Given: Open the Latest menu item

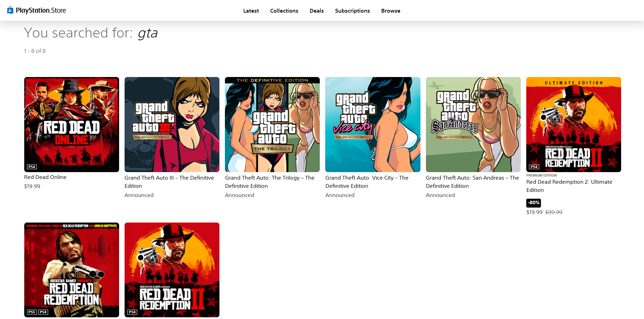Looking at the screenshot, I should tap(251, 11).
